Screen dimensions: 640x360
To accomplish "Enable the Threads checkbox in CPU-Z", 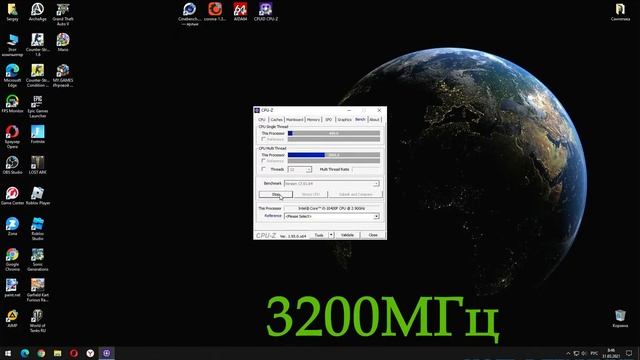I will pos(263,169).
